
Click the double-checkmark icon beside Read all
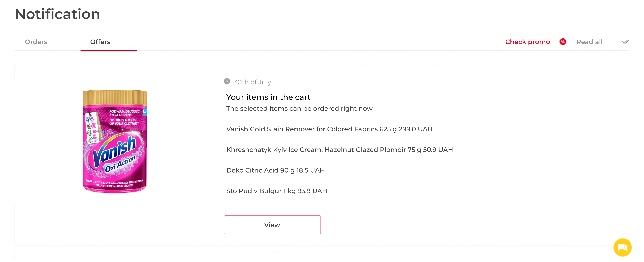tap(625, 42)
